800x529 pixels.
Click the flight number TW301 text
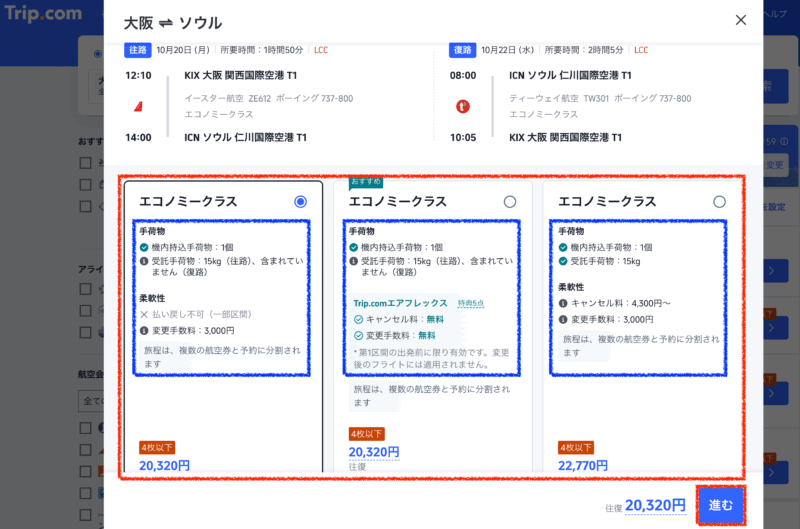(x=596, y=98)
